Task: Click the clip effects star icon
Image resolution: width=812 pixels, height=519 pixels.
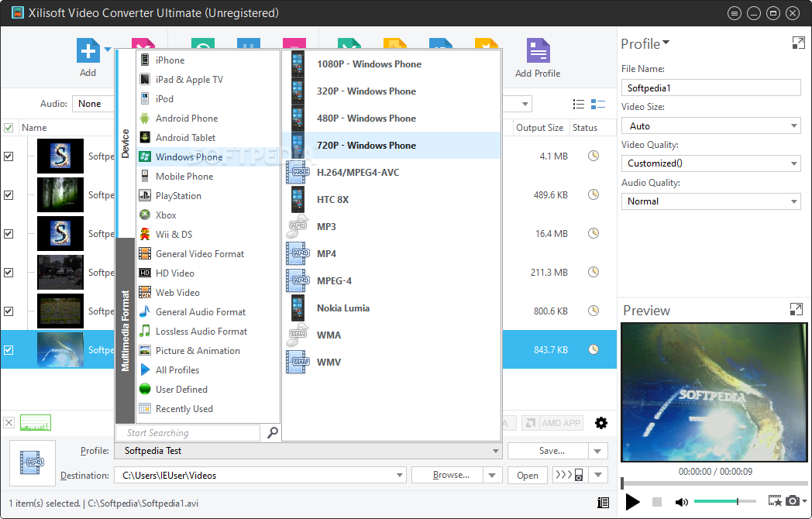Action: coord(775,501)
